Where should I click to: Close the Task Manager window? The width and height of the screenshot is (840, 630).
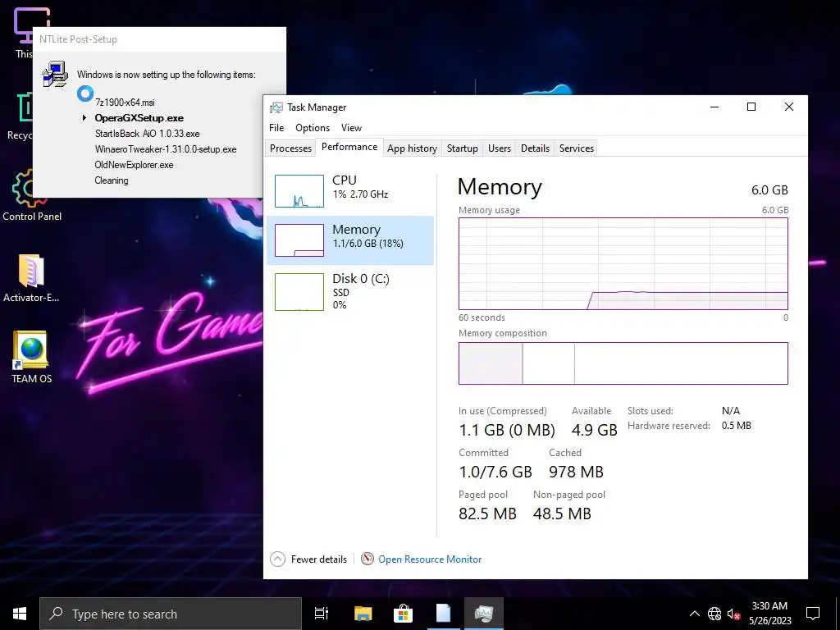(788, 107)
